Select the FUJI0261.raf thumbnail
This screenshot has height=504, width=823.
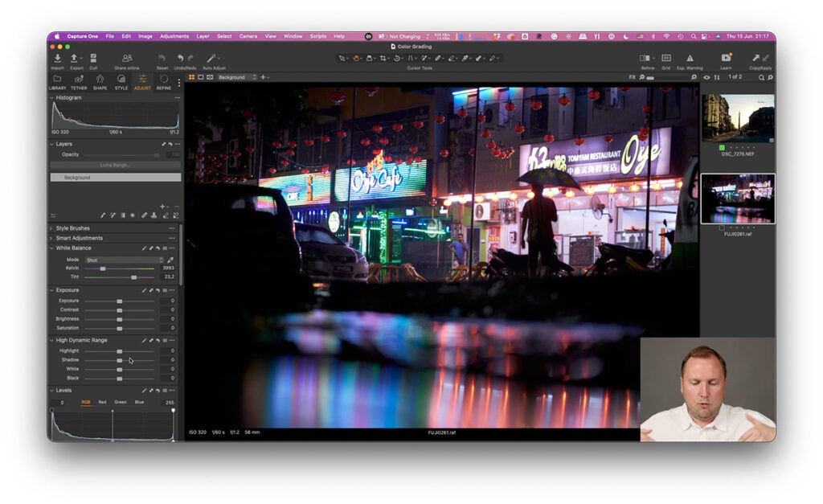(738, 199)
